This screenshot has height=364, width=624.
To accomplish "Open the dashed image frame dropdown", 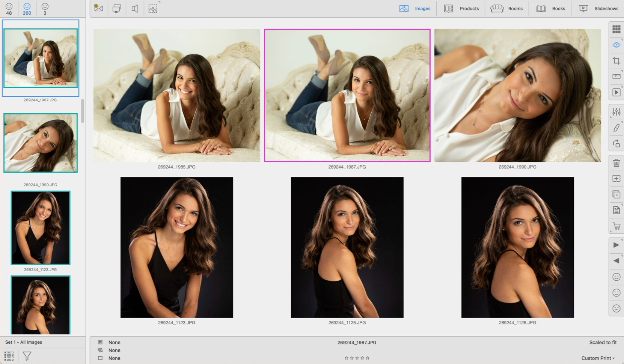I will tap(153, 8).
